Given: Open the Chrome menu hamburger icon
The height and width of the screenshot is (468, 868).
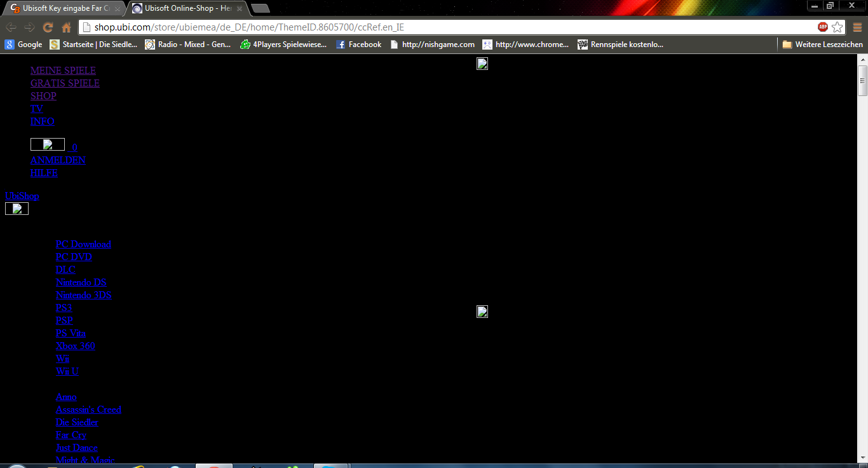Looking at the screenshot, I should 857,27.
